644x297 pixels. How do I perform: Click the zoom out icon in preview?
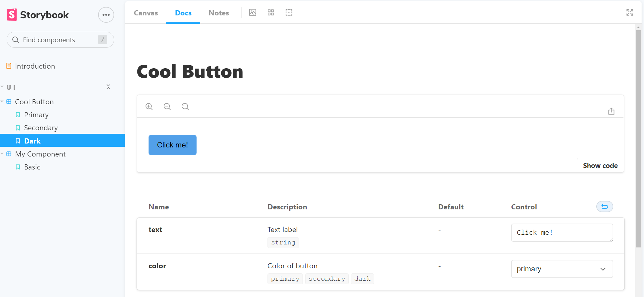pyautogui.click(x=167, y=107)
